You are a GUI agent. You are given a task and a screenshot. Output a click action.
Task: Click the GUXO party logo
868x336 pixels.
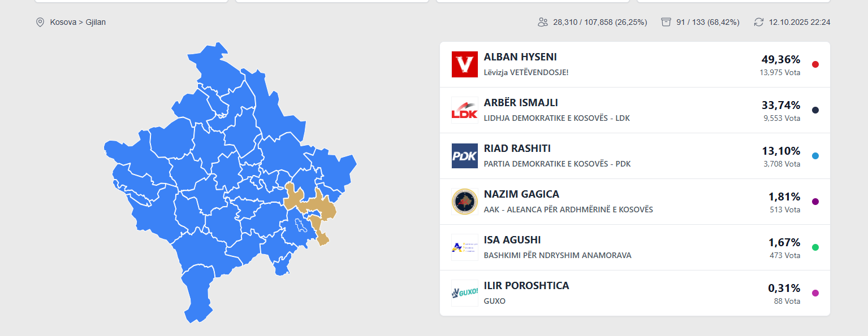[465, 293]
